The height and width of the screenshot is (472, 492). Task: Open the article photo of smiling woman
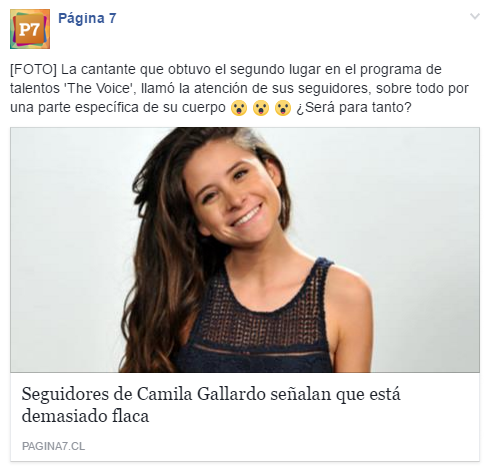[245, 250]
